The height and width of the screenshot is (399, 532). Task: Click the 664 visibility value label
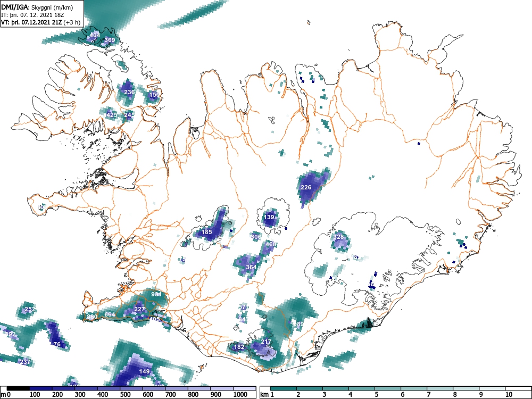click(110, 314)
